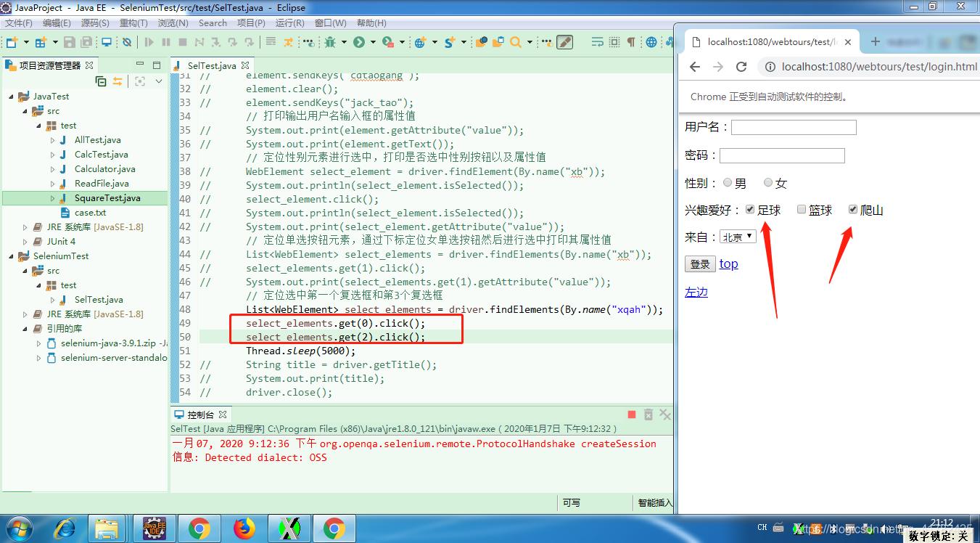Click Chrome's Back arrow icon
The image size is (980, 543).
[695, 67]
